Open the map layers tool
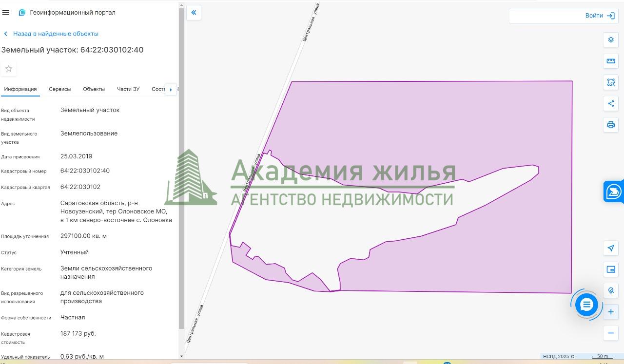624x364 pixels. click(611, 40)
